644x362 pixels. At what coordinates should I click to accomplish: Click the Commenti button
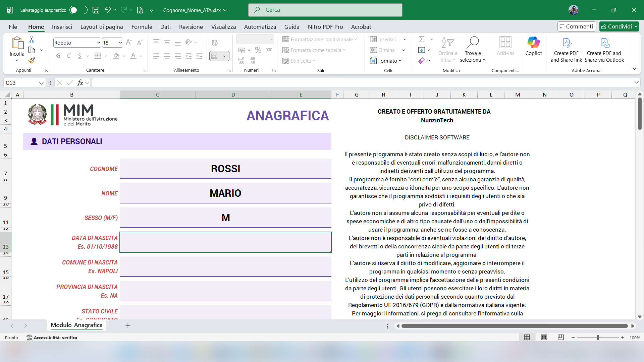577,26
